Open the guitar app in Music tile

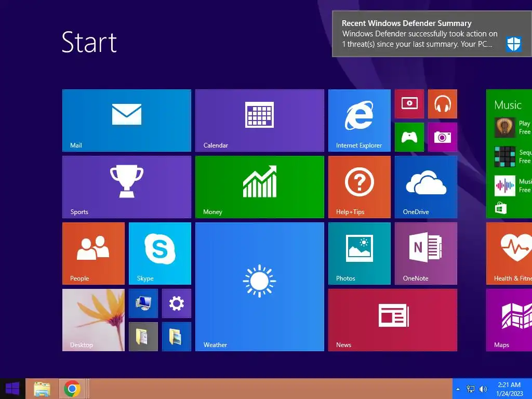click(505, 128)
